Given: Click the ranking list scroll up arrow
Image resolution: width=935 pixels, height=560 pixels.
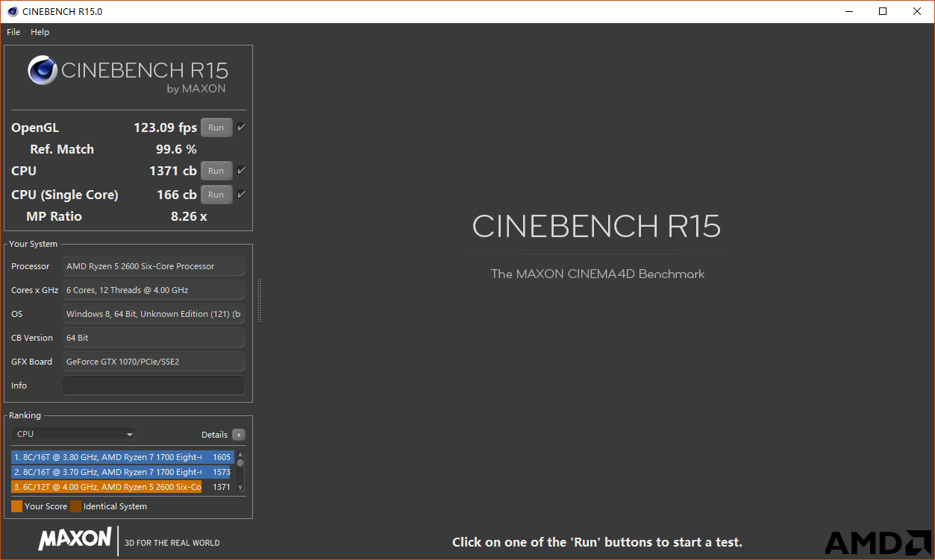Looking at the screenshot, I should [x=240, y=454].
